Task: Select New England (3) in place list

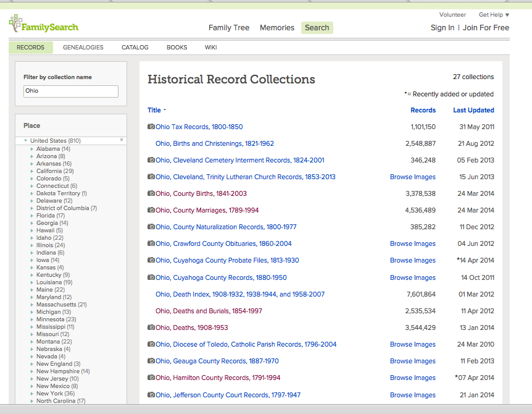Action: [59, 364]
